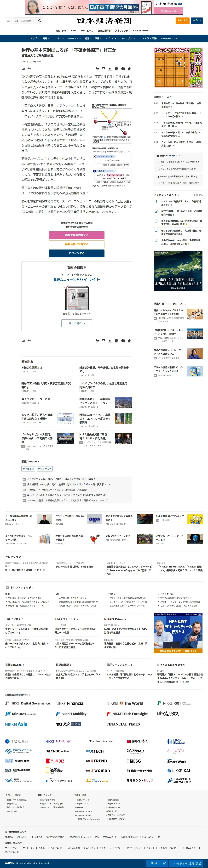Image resolution: width=208 pixels, height=868 pixels.
Task: Click the 詳しく見る button
Action: (x=76, y=323)
